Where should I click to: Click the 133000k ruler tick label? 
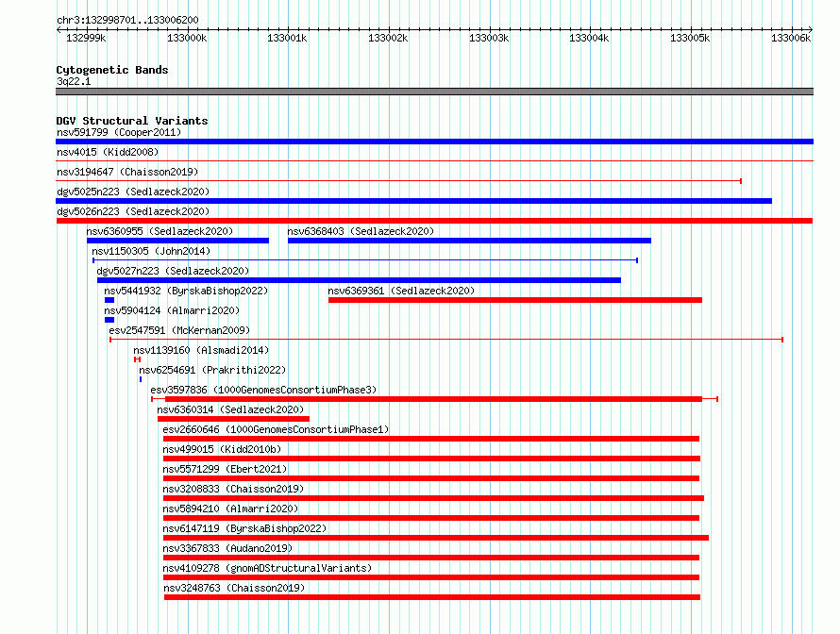pos(187,38)
